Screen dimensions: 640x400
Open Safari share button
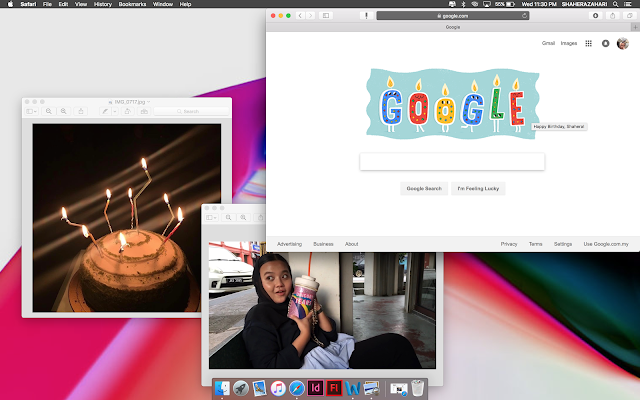613,16
